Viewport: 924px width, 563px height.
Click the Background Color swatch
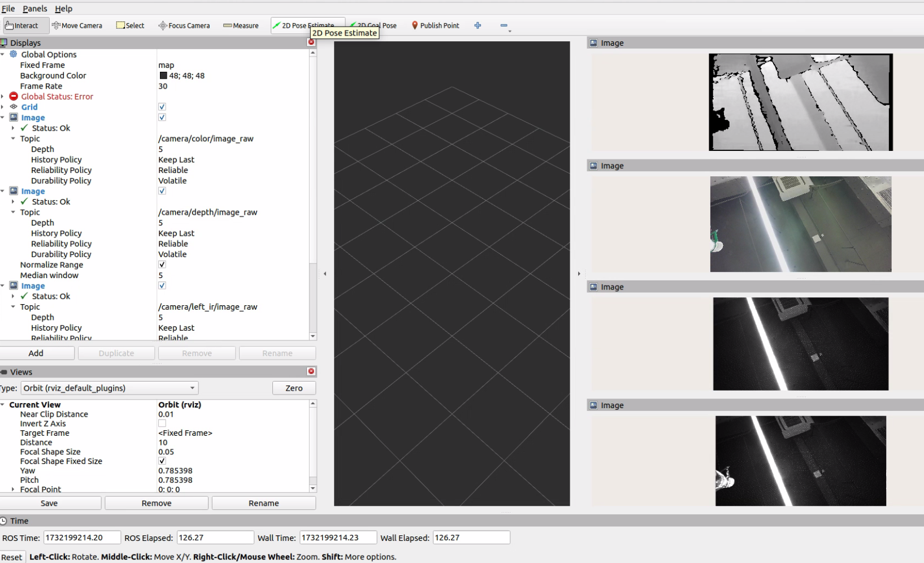click(x=163, y=76)
